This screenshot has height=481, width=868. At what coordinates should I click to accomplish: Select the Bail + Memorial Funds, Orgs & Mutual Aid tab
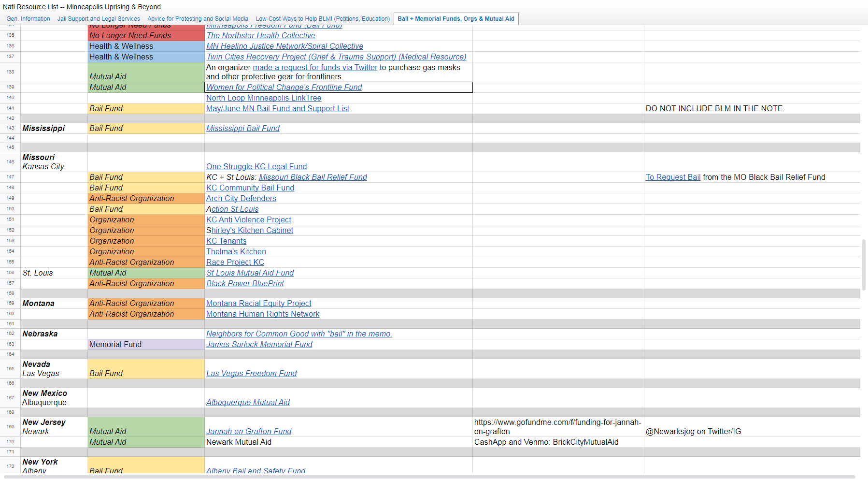(x=456, y=19)
